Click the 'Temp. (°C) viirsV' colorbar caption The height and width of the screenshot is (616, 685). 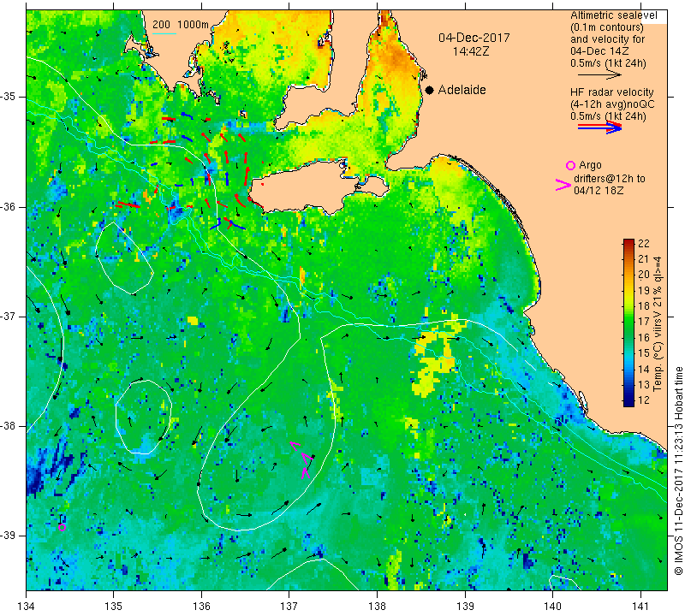point(658,324)
